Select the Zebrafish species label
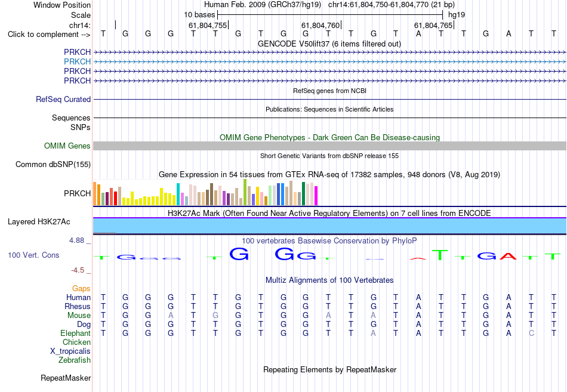567x392 pixels. [75, 360]
